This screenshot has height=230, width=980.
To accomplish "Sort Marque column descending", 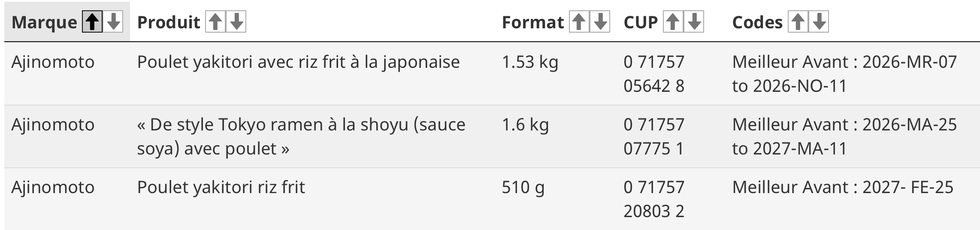I will 113,22.
